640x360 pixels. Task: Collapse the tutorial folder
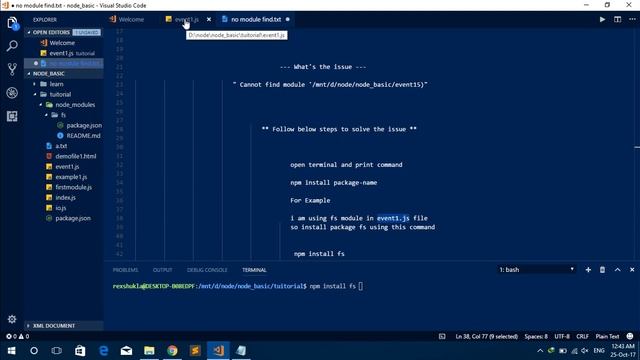pyautogui.click(x=60, y=94)
